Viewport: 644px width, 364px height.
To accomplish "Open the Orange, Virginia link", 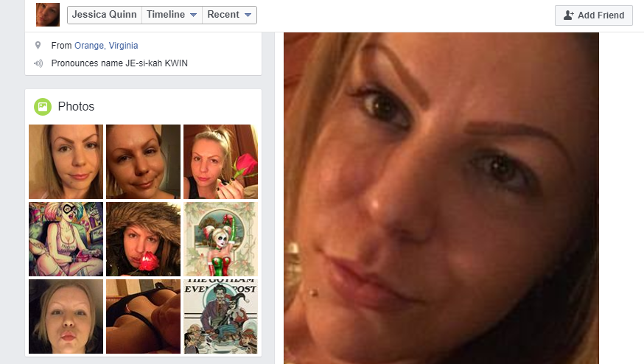I will tap(106, 45).
